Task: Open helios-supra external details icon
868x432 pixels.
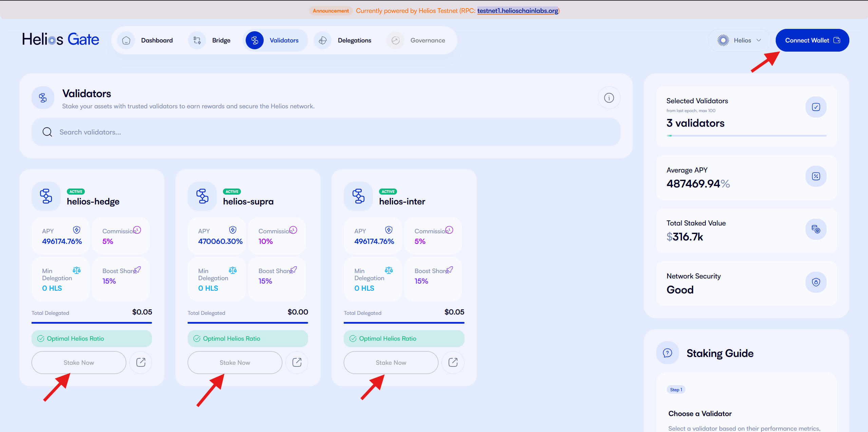Action: tap(297, 363)
